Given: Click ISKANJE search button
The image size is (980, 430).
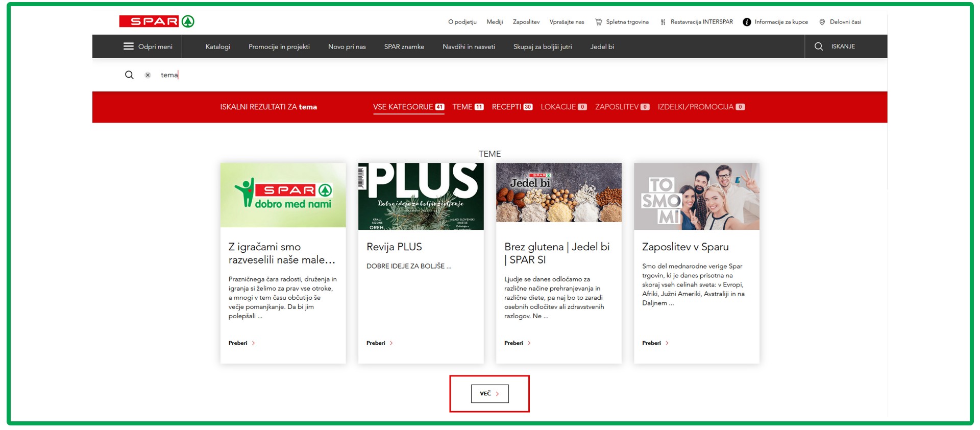Looking at the screenshot, I should point(843,46).
